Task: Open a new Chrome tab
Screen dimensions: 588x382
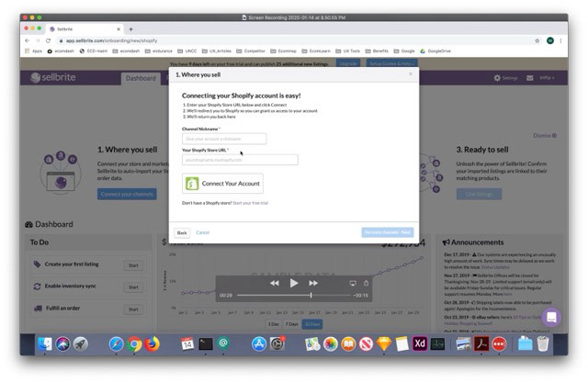Action: [130, 28]
